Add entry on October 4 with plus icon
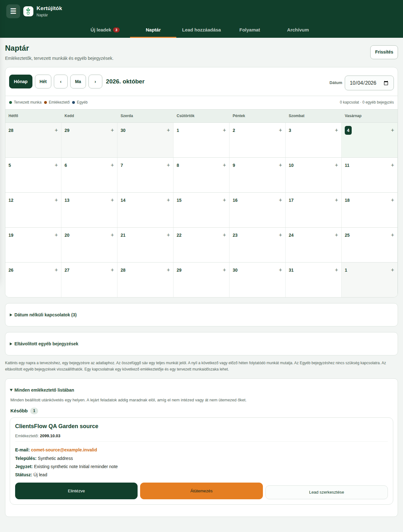Viewport: 403px width, 532px height. (393, 130)
